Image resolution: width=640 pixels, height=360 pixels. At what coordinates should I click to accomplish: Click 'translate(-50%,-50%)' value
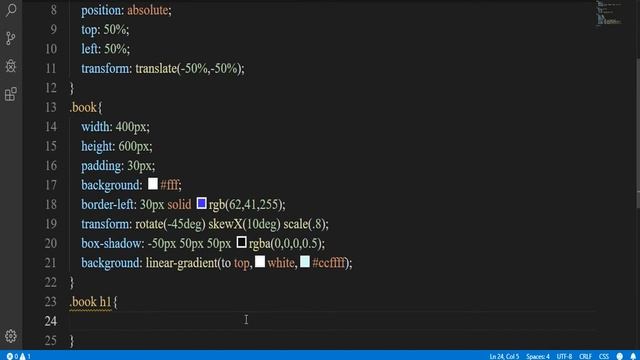pos(188,69)
